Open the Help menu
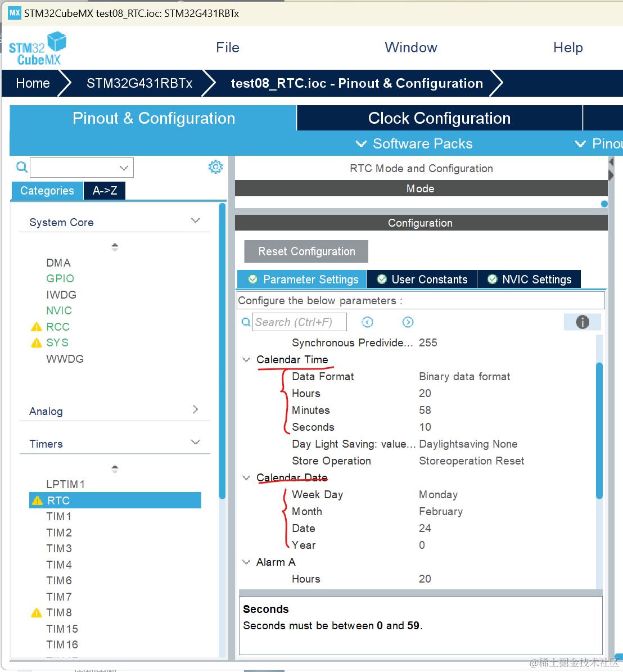 click(568, 48)
